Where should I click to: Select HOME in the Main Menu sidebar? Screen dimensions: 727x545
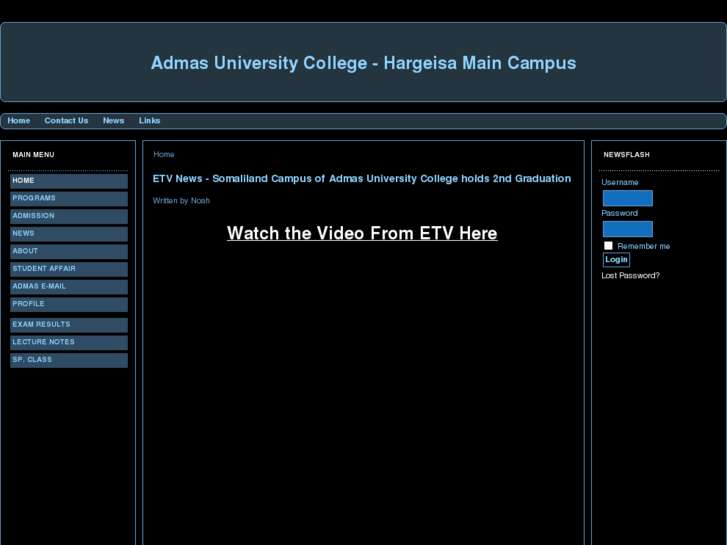pos(69,181)
